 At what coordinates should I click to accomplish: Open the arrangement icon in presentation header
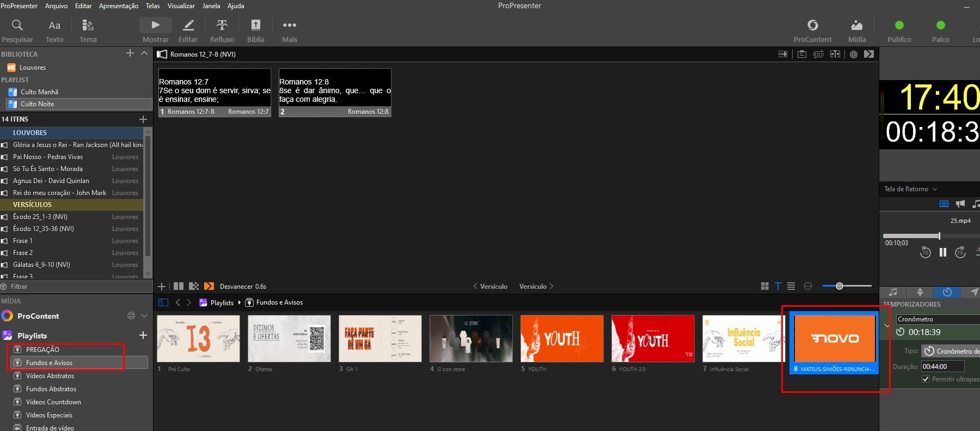(x=818, y=54)
